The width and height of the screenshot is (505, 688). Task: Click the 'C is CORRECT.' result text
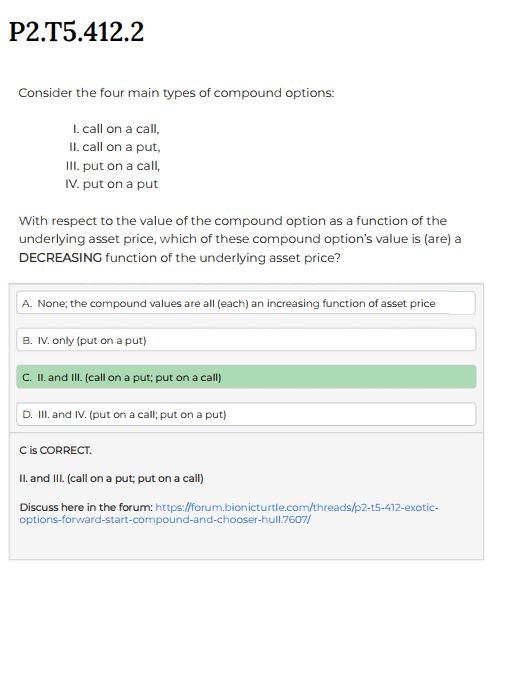pos(55,451)
